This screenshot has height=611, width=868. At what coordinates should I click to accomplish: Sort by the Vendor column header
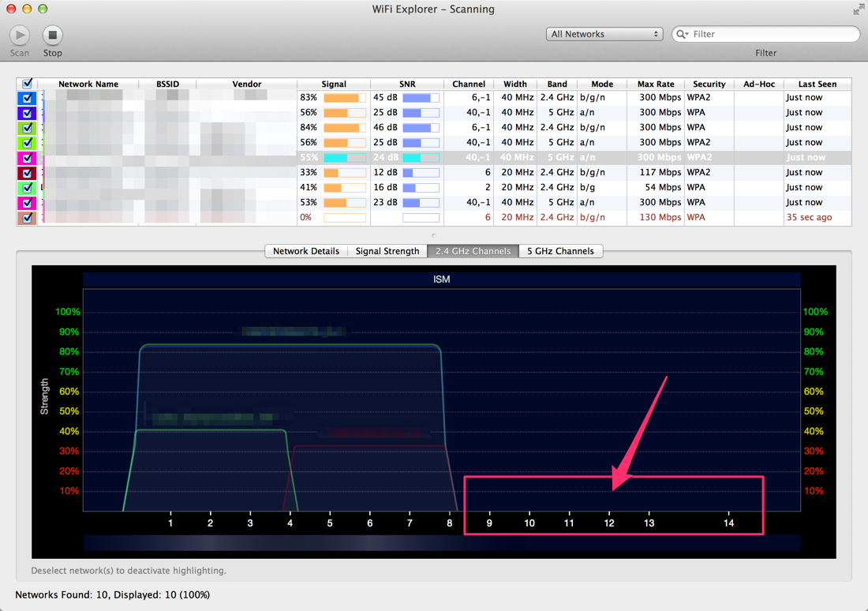[247, 84]
